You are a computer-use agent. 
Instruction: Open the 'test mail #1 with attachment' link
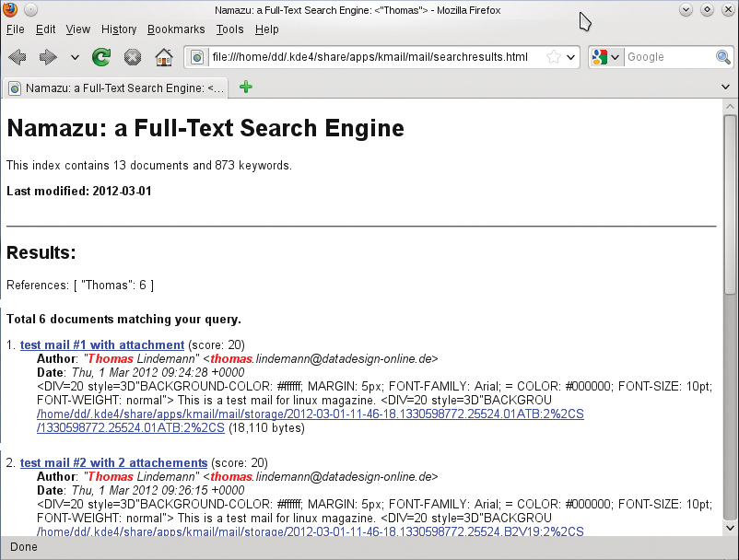click(x=102, y=344)
